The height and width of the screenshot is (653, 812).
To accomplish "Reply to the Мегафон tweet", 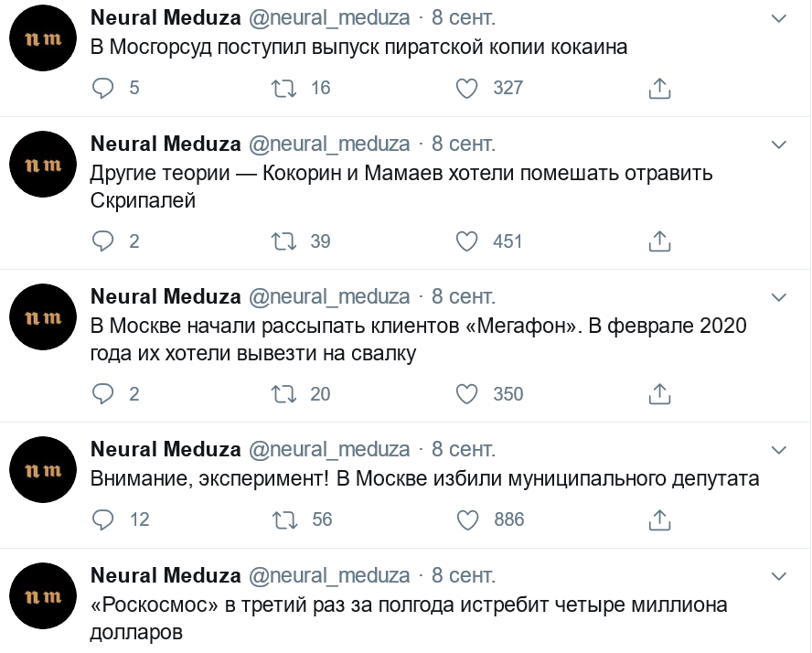I will (102, 394).
